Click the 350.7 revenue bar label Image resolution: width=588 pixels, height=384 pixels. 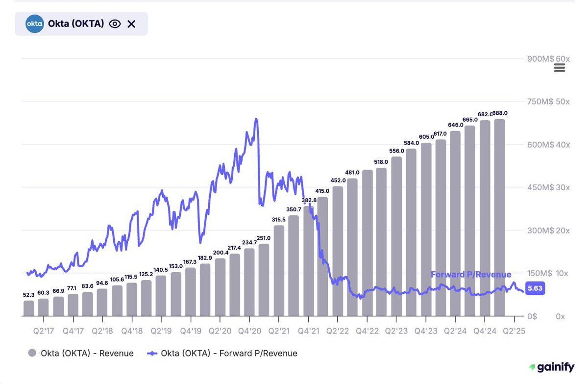(294, 210)
